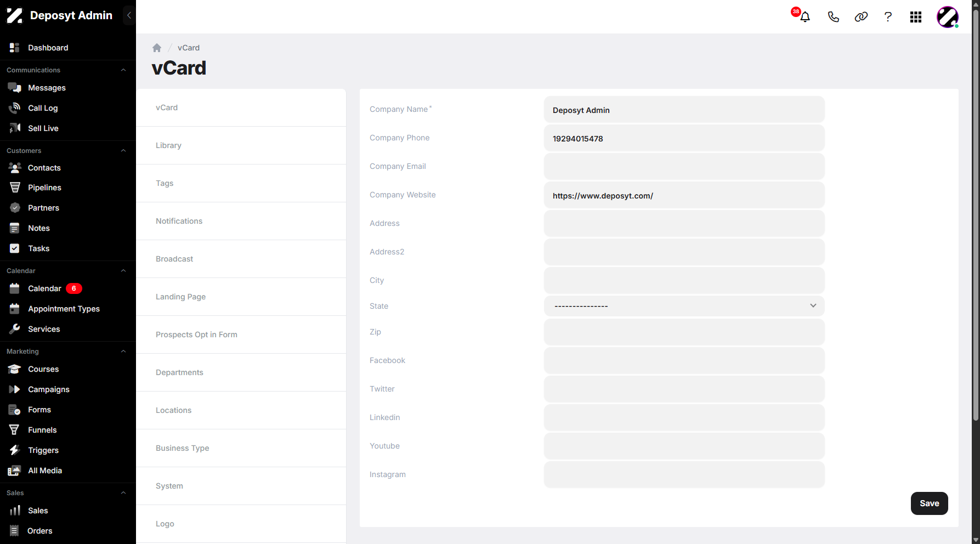Open the State dropdown

coord(684,306)
